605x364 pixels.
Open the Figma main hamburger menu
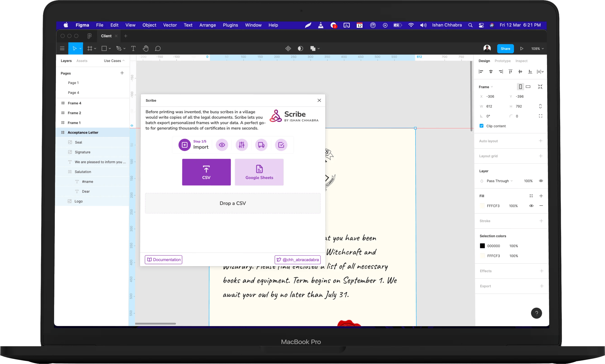[62, 49]
